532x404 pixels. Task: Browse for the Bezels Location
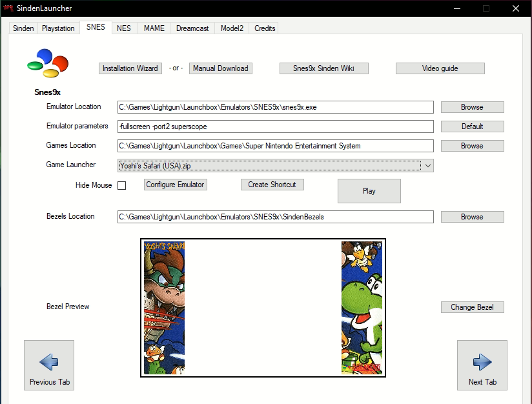pos(473,217)
